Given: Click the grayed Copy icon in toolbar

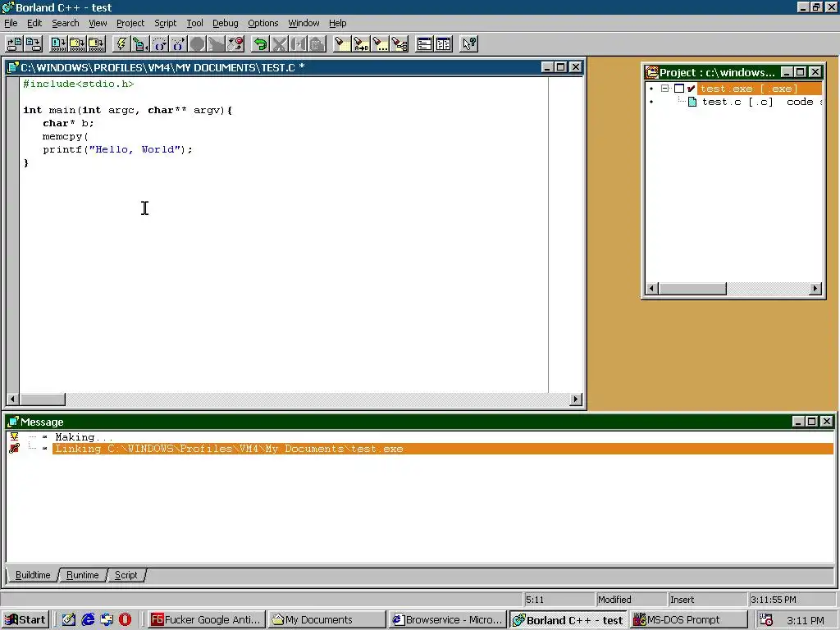Looking at the screenshot, I should (299, 44).
